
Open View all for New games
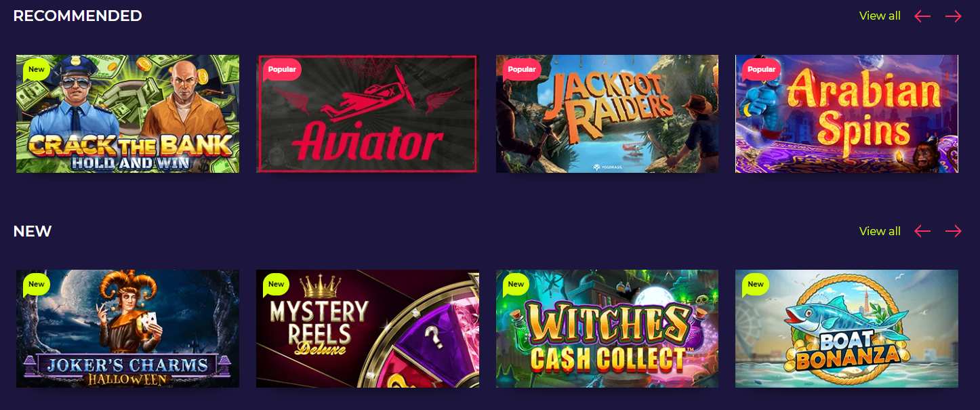(880, 231)
